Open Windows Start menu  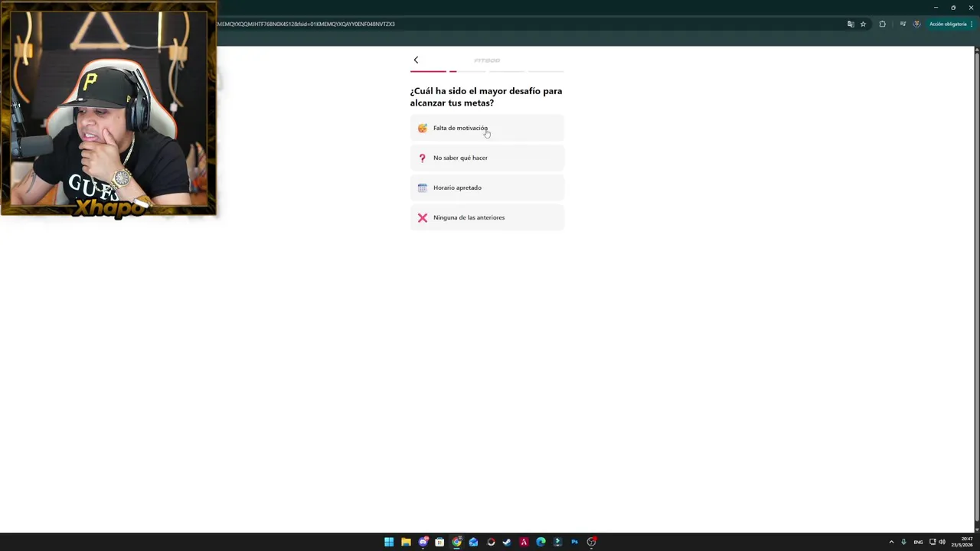pyautogui.click(x=389, y=542)
